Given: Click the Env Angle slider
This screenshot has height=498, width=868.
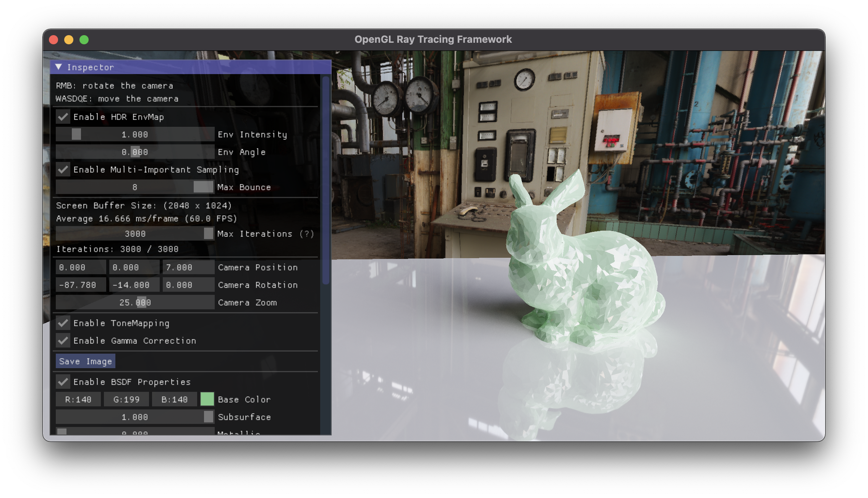Looking at the screenshot, I should pos(135,152).
